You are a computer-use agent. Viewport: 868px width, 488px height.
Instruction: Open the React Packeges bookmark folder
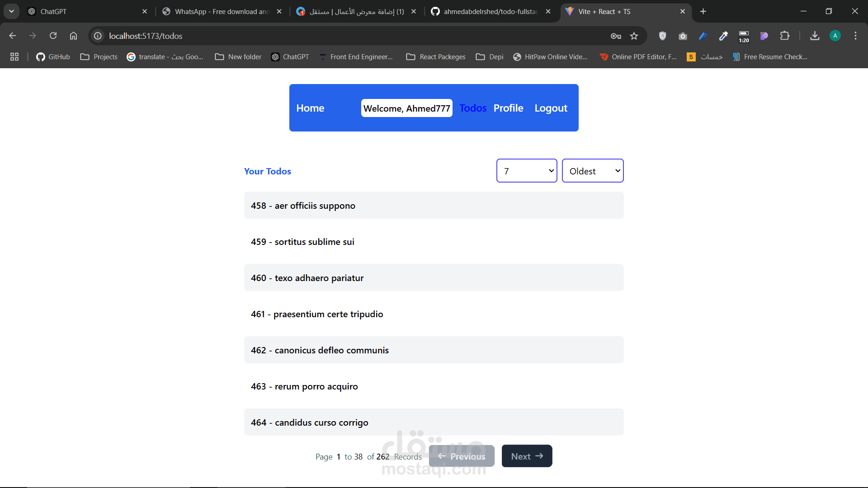click(436, 56)
